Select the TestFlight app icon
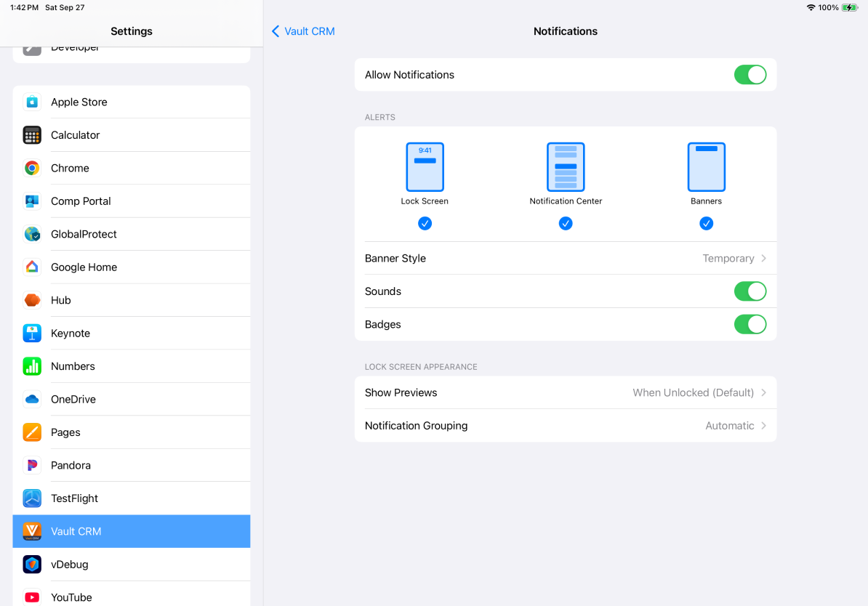The height and width of the screenshot is (606, 868). click(x=32, y=498)
